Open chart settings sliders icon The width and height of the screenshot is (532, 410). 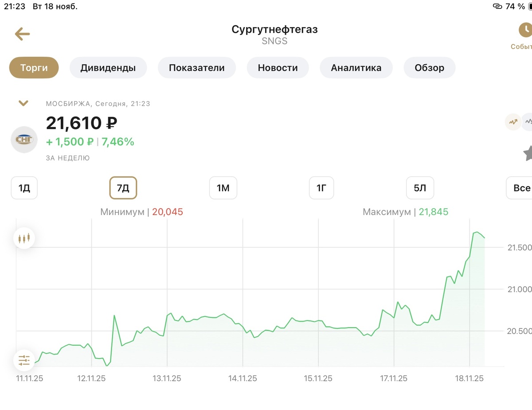(x=24, y=360)
